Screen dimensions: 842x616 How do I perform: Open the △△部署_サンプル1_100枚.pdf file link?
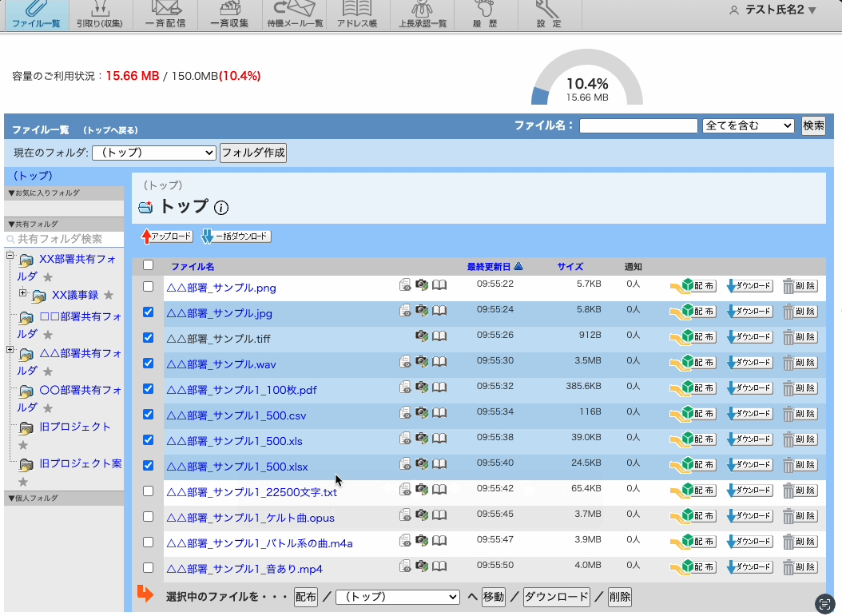241,390
